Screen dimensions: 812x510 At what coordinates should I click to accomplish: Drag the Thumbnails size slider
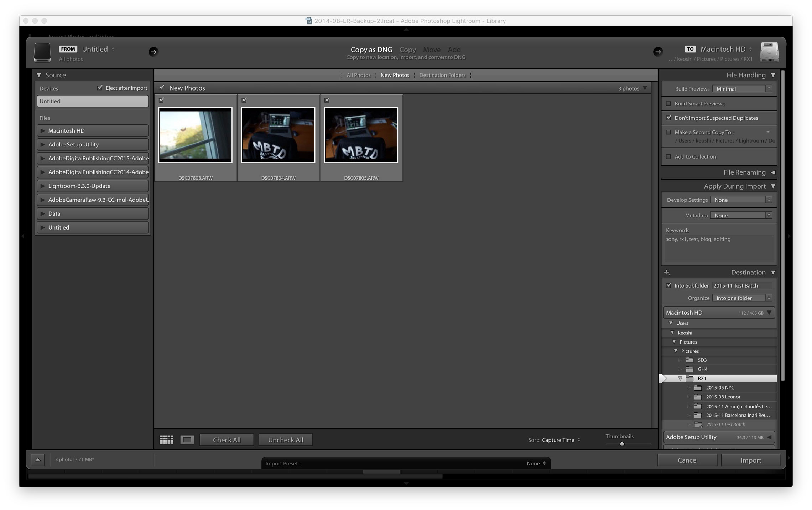[620, 444]
